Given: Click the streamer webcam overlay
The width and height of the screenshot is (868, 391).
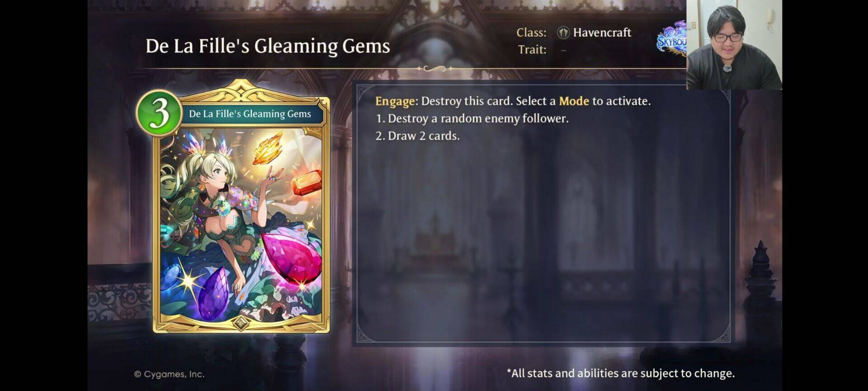Looking at the screenshot, I should click(734, 44).
